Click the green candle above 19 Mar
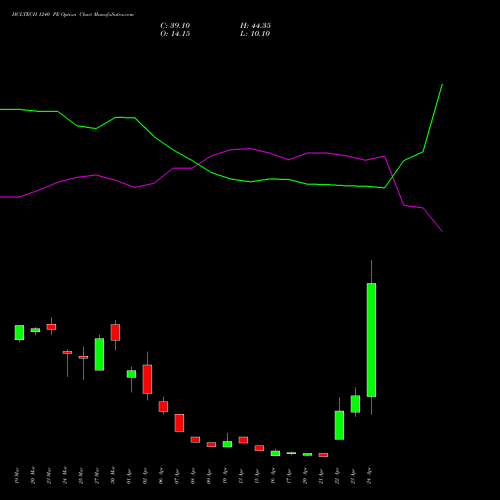 coord(19,332)
